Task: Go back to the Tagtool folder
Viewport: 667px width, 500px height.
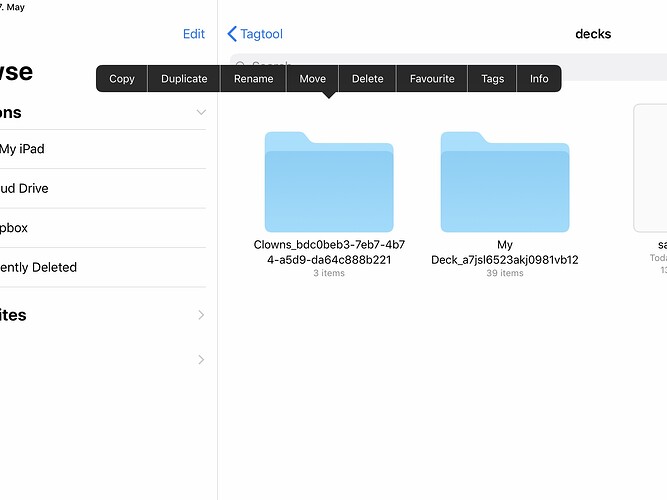Action: tap(256, 34)
